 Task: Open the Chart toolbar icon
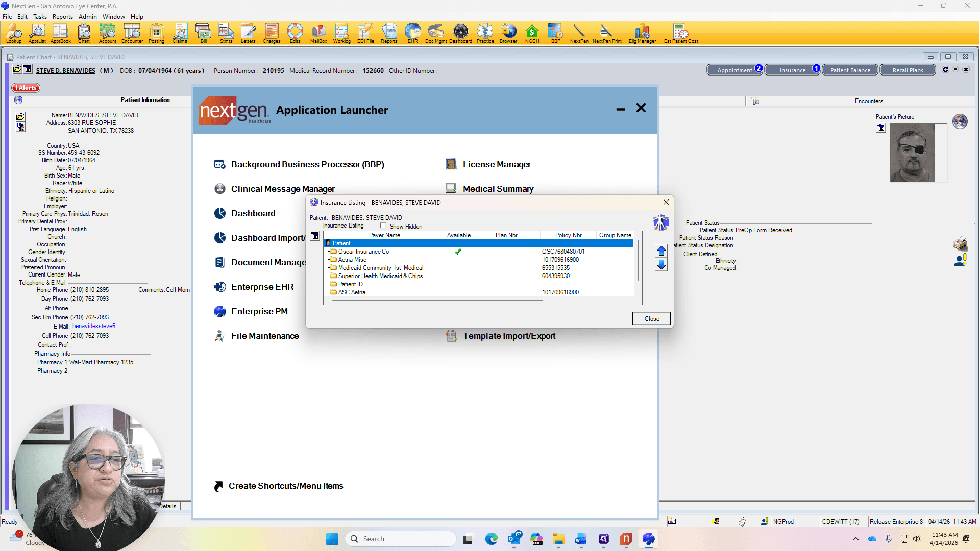[x=84, y=34]
